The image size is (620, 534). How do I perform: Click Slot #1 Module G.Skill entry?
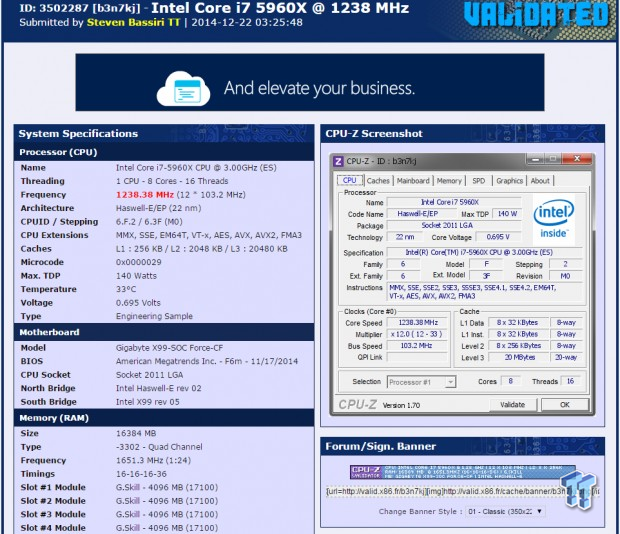[x=167, y=487]
